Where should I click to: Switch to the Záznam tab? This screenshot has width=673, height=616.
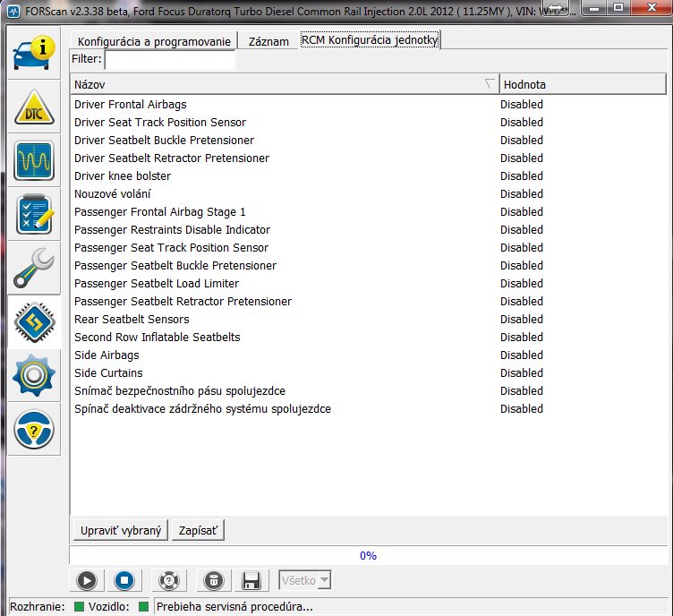tap(268, 42)
